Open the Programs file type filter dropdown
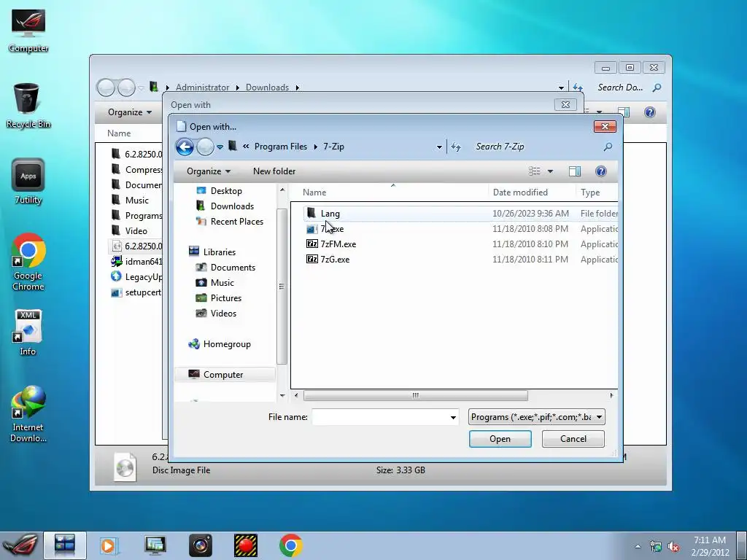This screenshot has width=747, height=560. pos(537,417)
